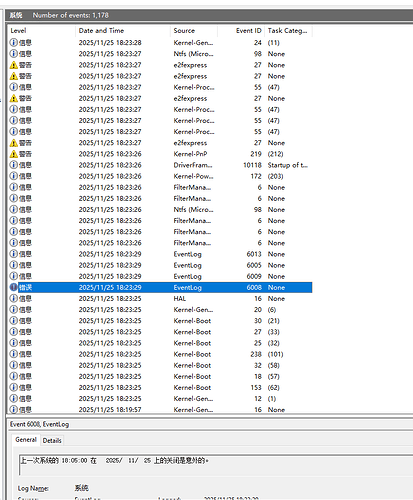Click the Event ID cell reading 219

tap(256, 154)
